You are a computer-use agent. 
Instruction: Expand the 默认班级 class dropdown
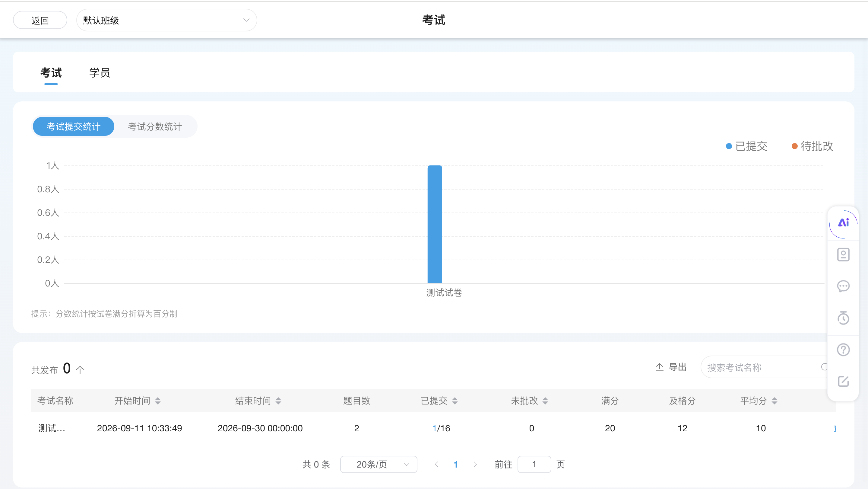(166, 20)
